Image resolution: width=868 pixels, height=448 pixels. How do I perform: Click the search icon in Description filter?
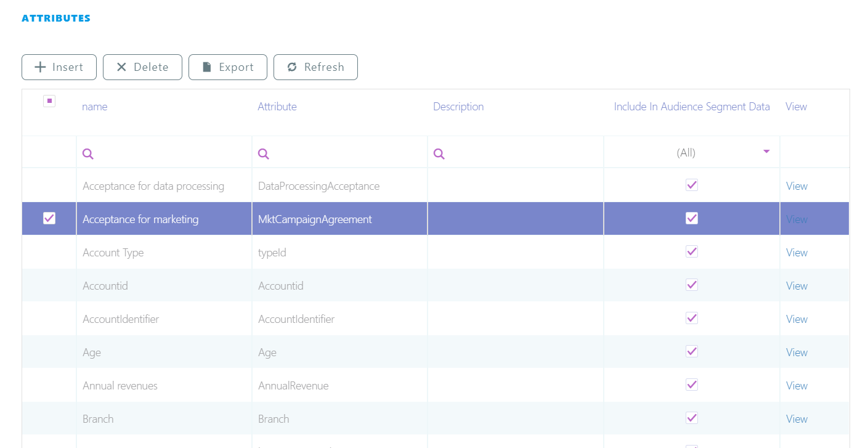click(x=439, y=153)
